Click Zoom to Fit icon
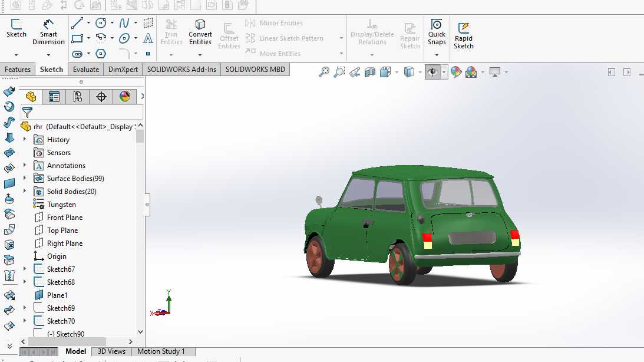Viewport: 644px width, 362px height. pyautogui.click(x=324, y=72)
